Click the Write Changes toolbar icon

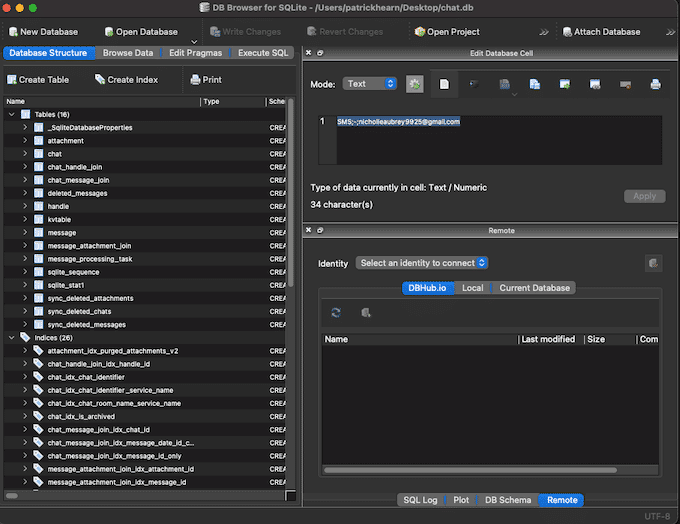point(215,32)
